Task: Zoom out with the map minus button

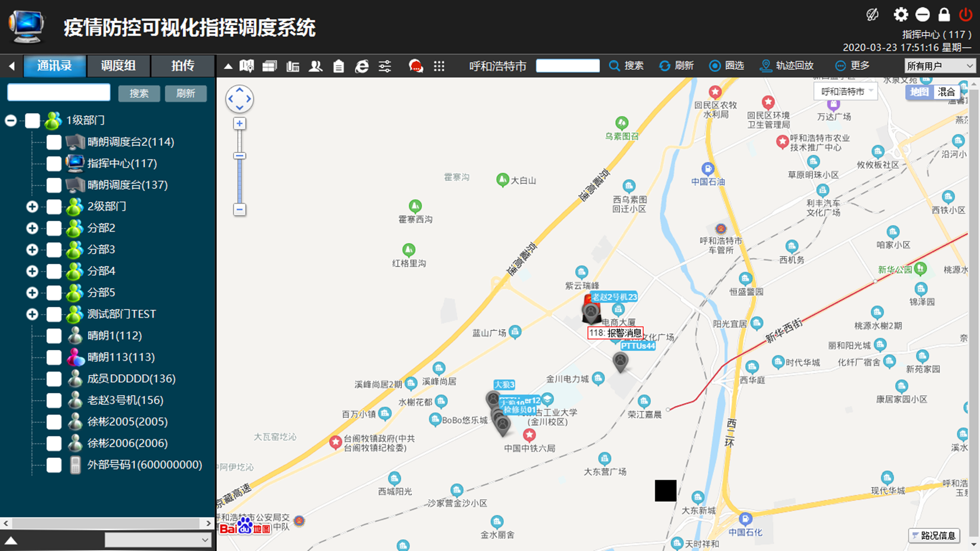Action: (240, 209)
